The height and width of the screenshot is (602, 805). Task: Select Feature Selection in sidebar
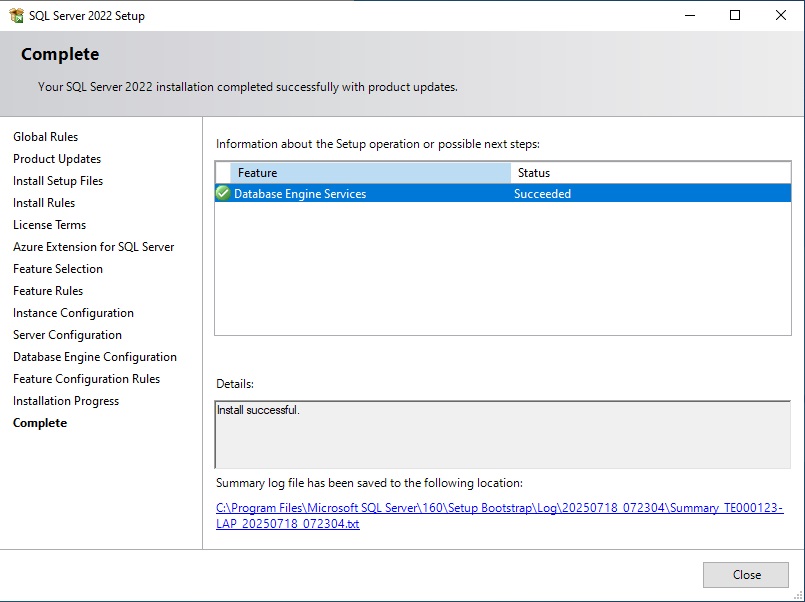[x=58, y=269]
